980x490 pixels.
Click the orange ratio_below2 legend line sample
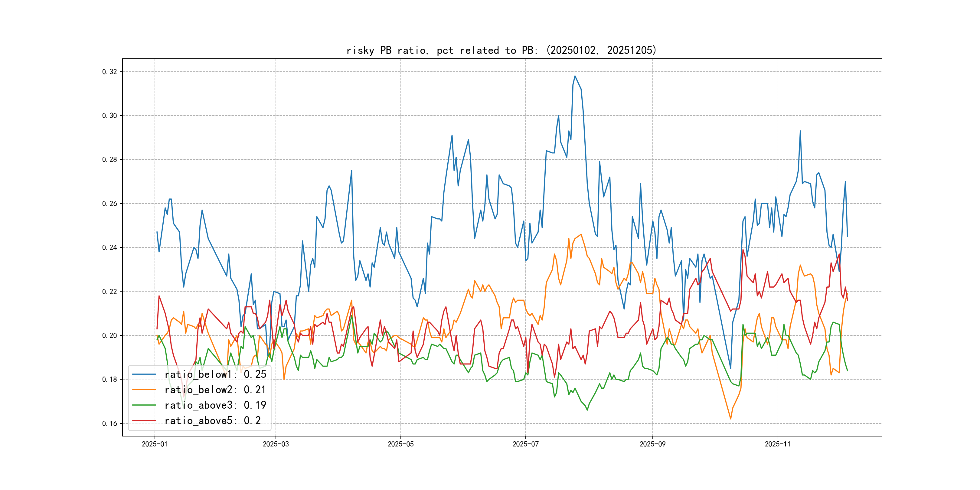click(x=144, y=390)
